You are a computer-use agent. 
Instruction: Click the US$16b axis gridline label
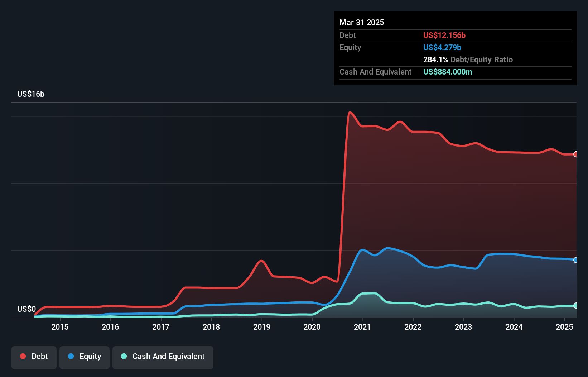(x=31, y=94)
